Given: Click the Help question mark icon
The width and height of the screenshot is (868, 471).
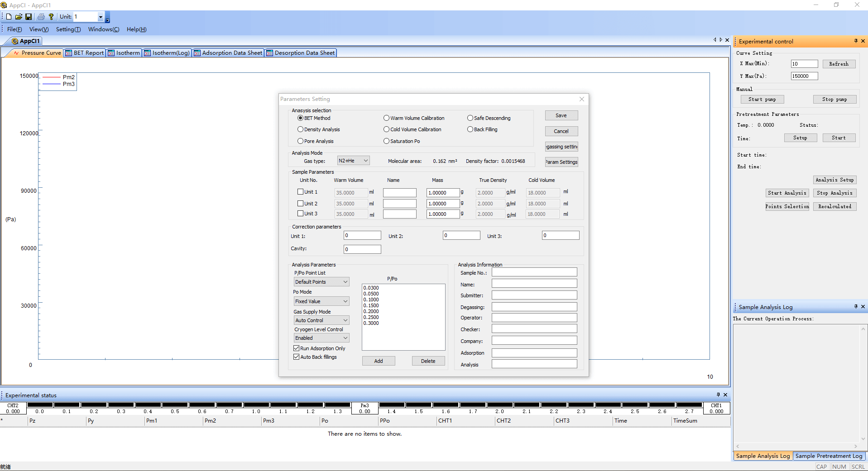Looking at the screenshot, I should pyautogui.click(x=51, y=17).
